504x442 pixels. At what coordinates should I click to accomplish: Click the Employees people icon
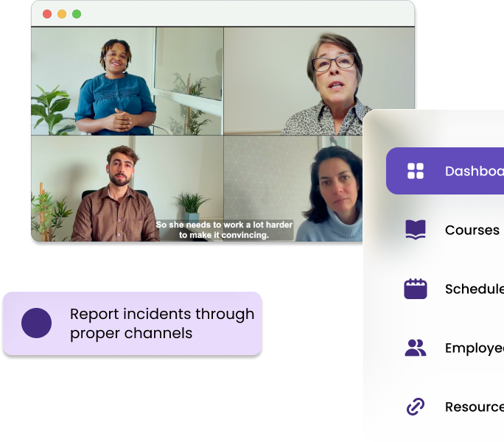click(416, 348)
